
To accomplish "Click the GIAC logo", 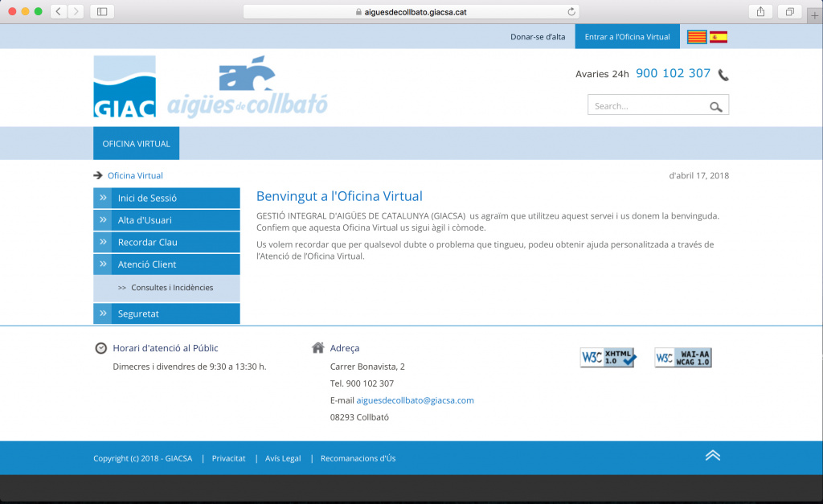I will (125, 87).
